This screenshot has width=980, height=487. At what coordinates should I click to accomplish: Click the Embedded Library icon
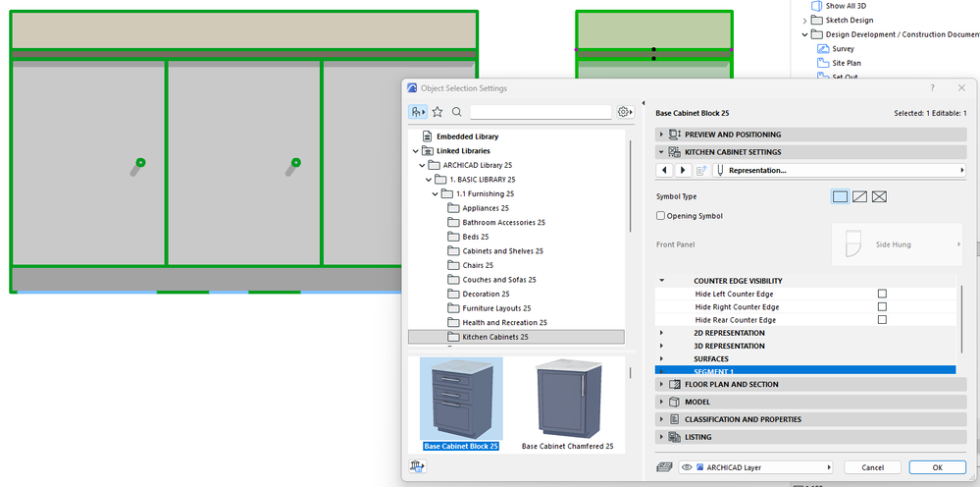coord(428,136)
